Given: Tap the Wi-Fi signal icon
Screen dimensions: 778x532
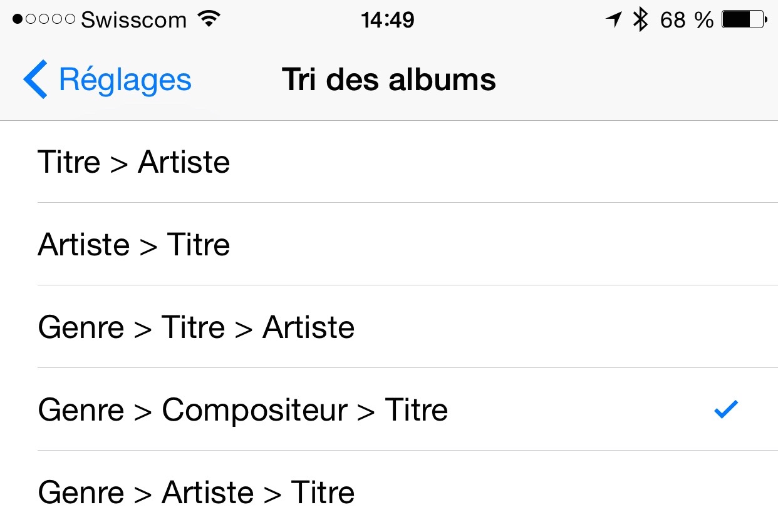Looking at the screenshot, I should (x=209, y=20).
